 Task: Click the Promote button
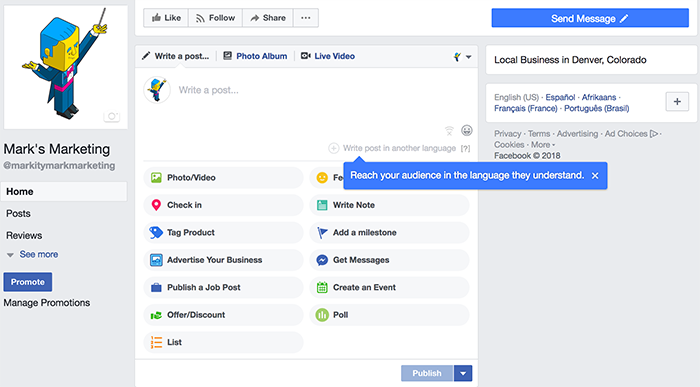coord(28,282)
